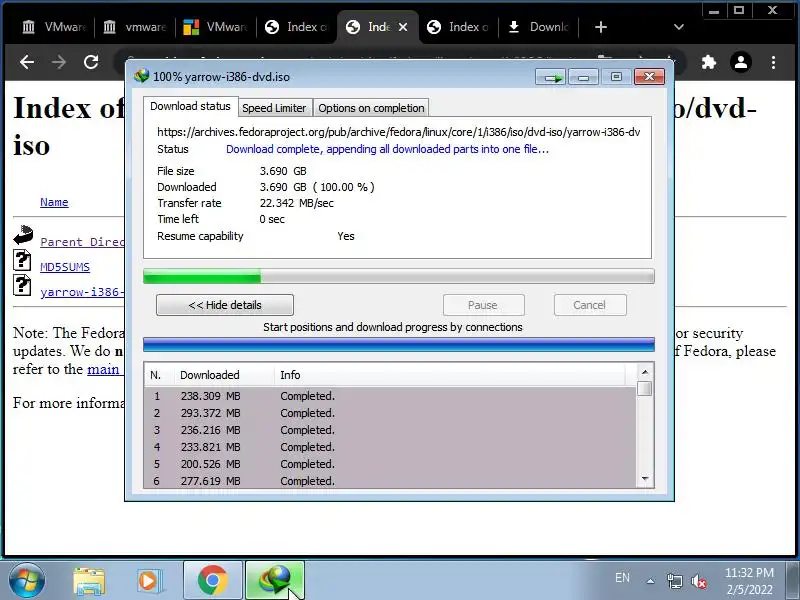Open yarrow-i386 file link
The image size is (800, 600).
pos(82,292)
